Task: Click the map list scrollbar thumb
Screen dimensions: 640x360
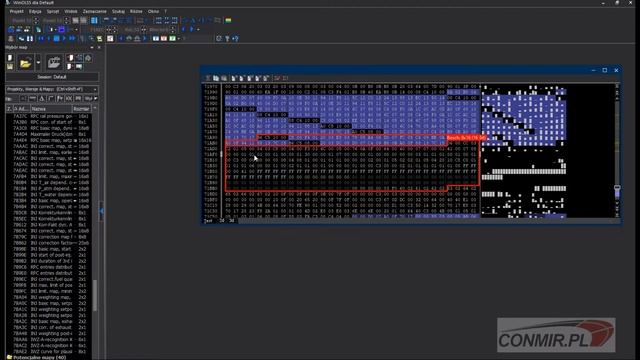Action: pos(95,296)
